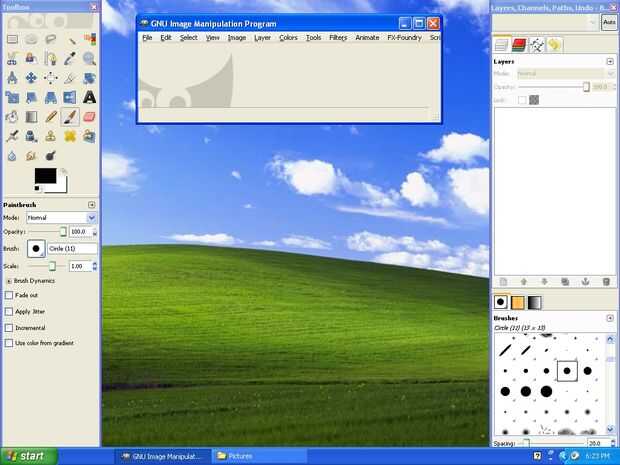The image size is (620, 465).
Task: Select the Measure compass tool
Action: (12, 78)
